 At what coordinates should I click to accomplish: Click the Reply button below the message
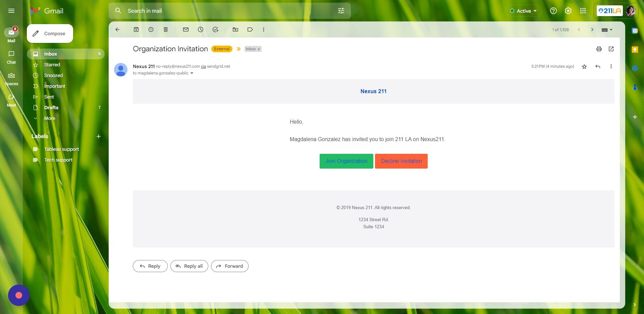click(x=150, y=266)
